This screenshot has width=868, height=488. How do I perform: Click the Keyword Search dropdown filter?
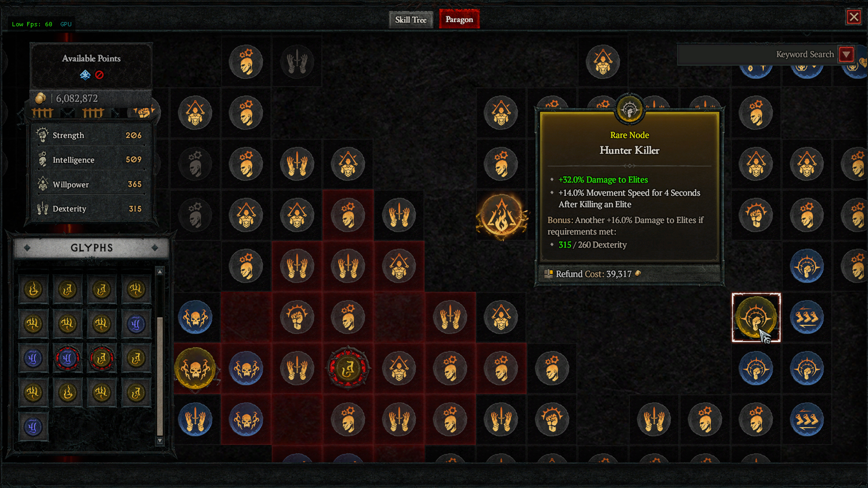point(847,54)
